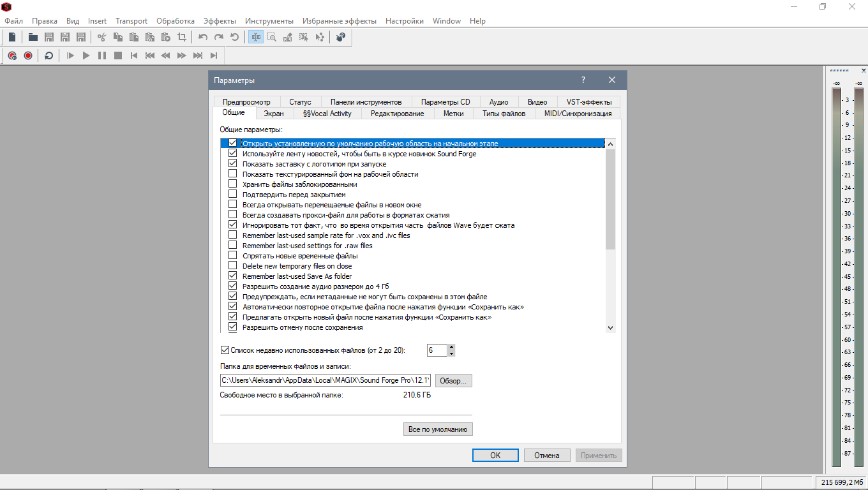868x490 pixels.
Task: Select the Event tool icon
Action: point(304,37)
